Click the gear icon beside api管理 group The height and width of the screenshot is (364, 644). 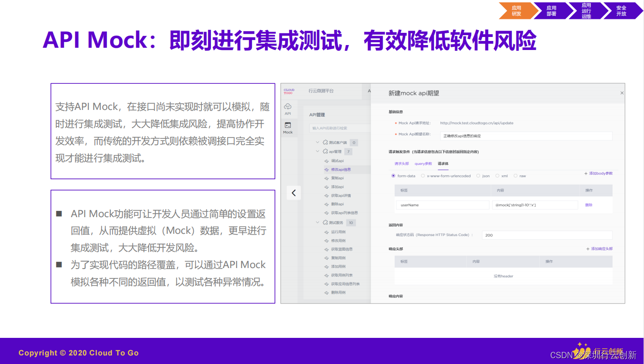[325, 152]
